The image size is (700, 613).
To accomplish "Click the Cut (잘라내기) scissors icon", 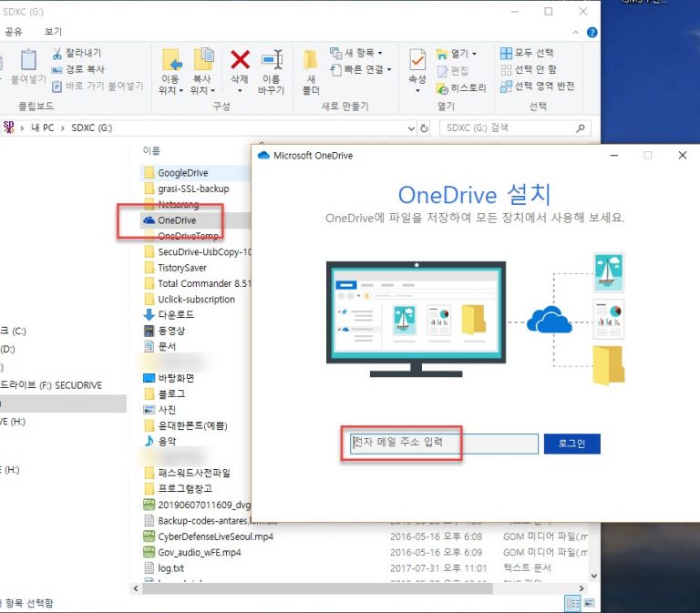I will [x=57, y=53].
